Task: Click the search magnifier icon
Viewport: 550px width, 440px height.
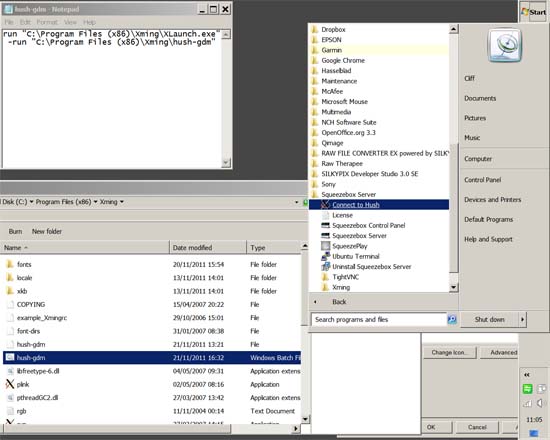Action: tap(452, 319)
